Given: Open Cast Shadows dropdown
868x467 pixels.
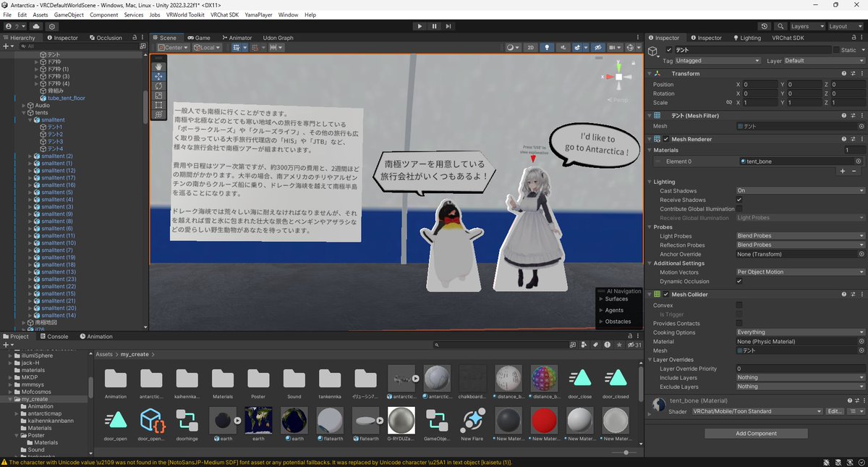Looking at the screenshot, I should coord(800,190).
